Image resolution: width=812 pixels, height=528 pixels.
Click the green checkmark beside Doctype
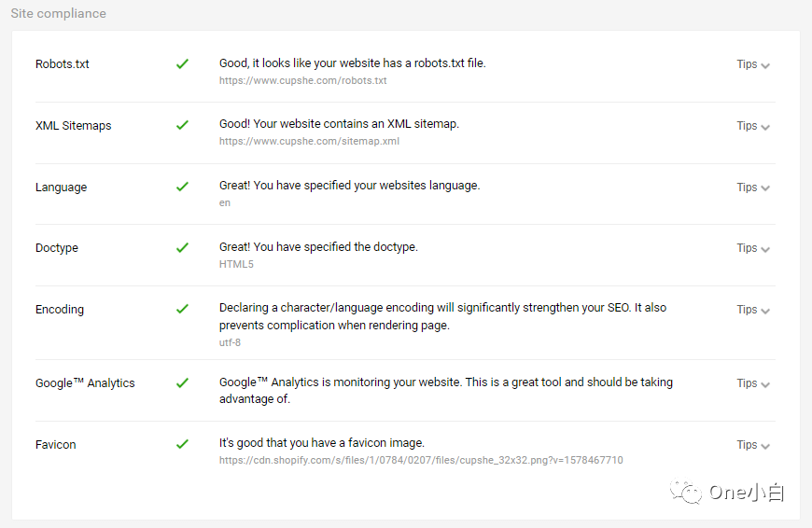click(x=182, y=248)
